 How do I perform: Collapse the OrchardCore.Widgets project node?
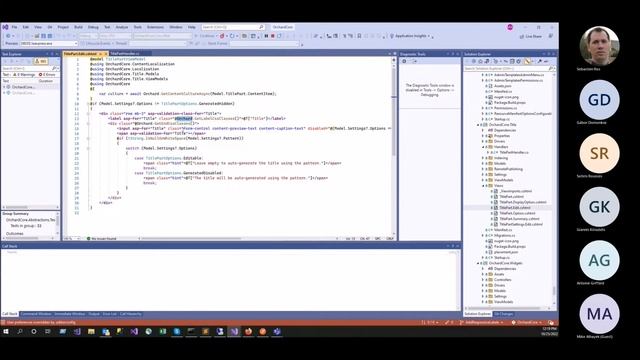(x=478, y=263)
